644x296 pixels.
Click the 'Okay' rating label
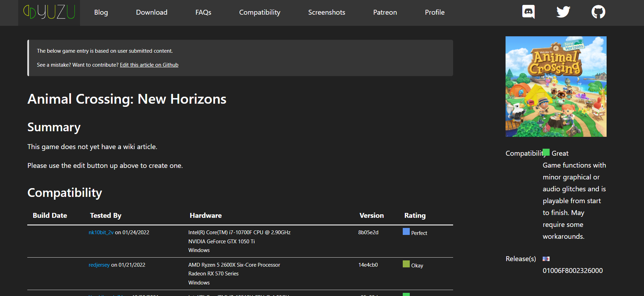point(417,266)
